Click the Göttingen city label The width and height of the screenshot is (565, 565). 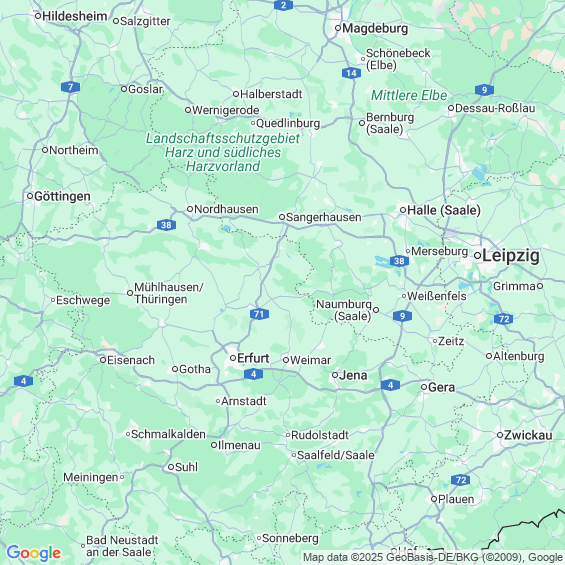[62, 196]
